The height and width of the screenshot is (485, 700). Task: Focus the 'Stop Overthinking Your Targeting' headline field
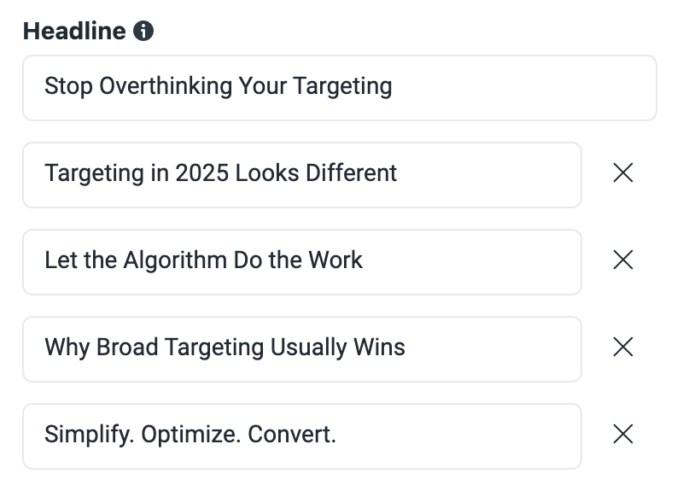click(x=339, y=88)
